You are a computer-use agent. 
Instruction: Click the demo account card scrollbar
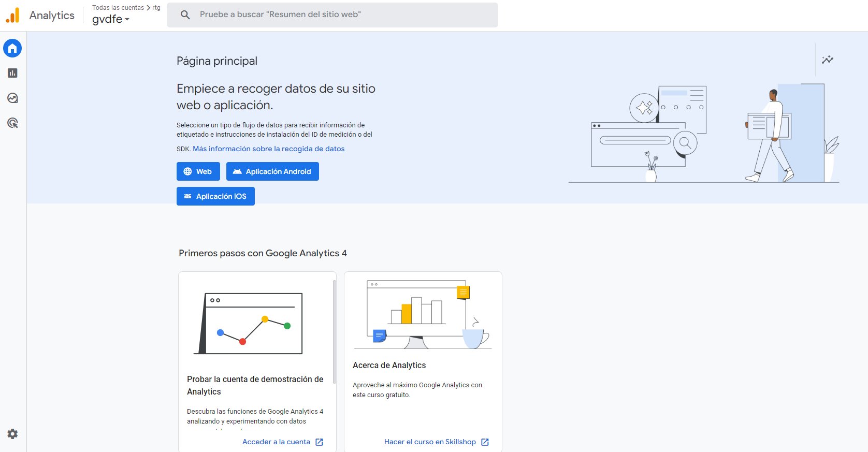point(335,331)
